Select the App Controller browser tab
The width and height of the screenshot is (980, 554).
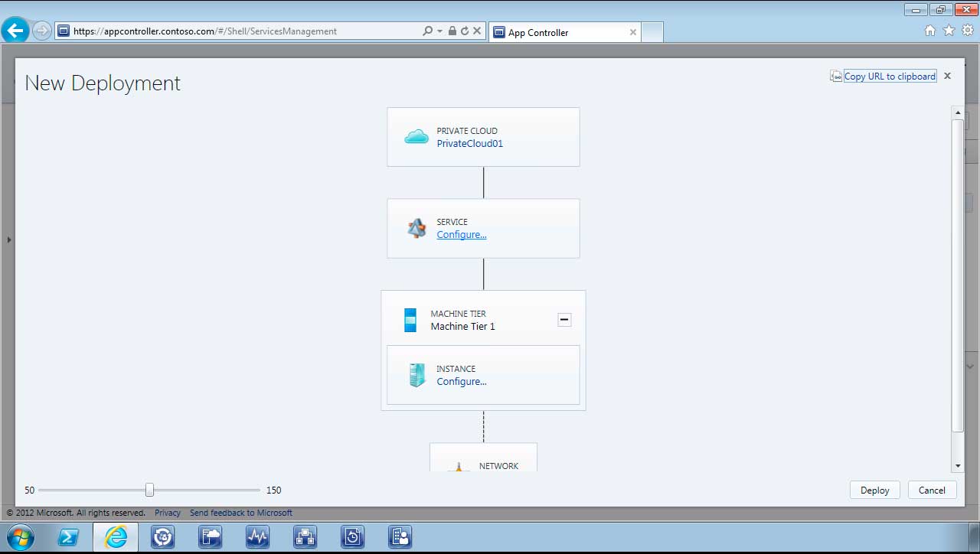(564, 32)
